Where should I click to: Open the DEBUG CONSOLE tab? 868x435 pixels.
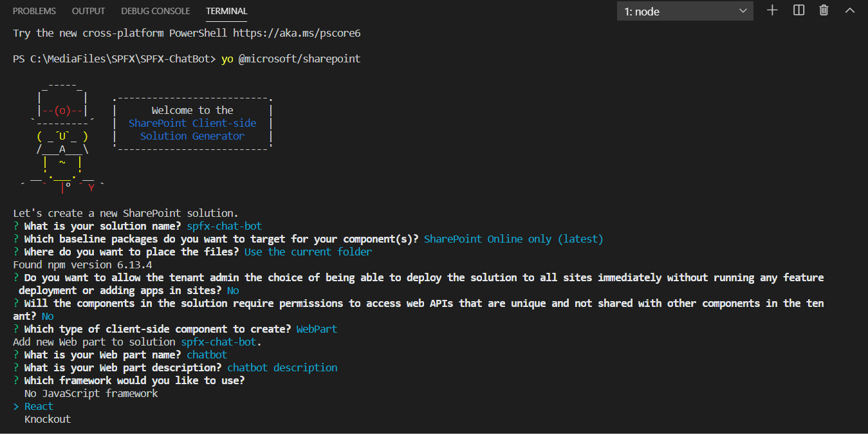point(155,10)
